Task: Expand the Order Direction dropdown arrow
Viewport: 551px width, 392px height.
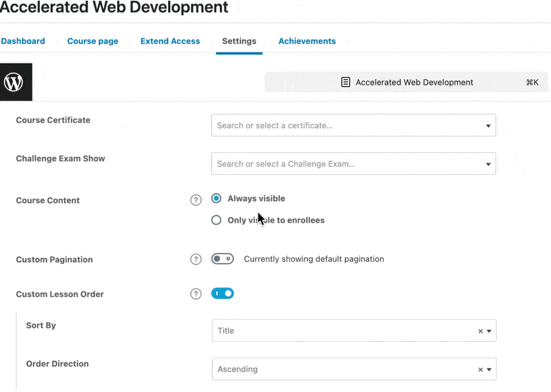Action: click(489, 369)
